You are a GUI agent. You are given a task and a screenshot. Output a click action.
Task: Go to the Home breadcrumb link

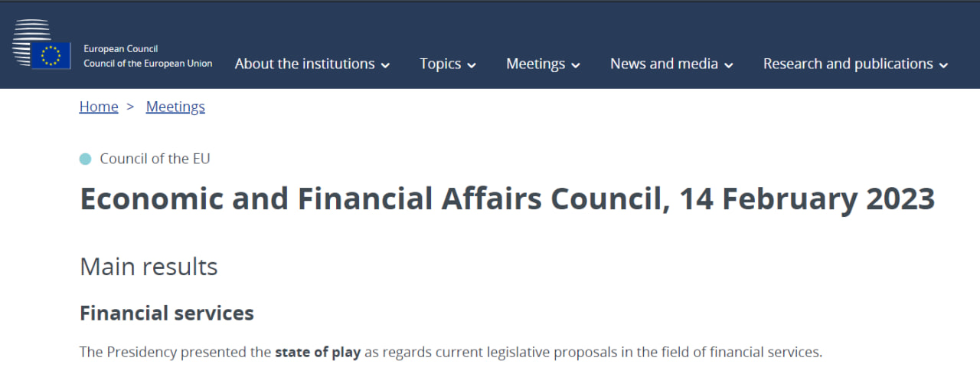coord(99,107)
